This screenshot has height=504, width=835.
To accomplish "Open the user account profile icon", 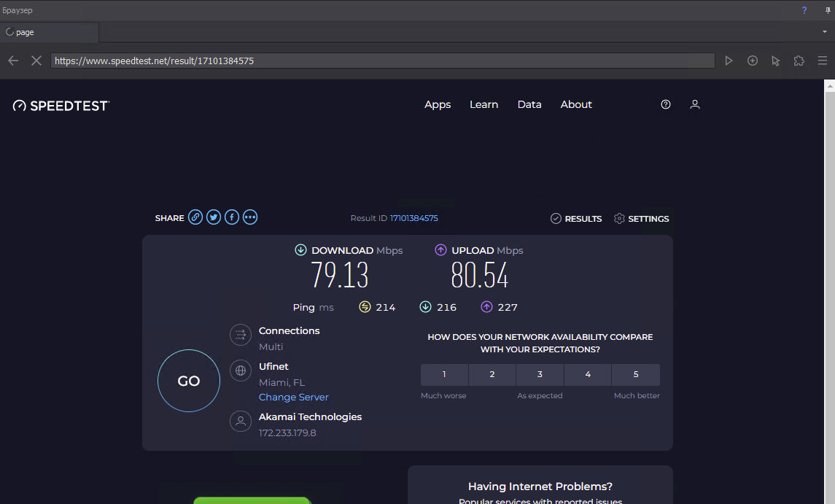I will click(695, 104).
